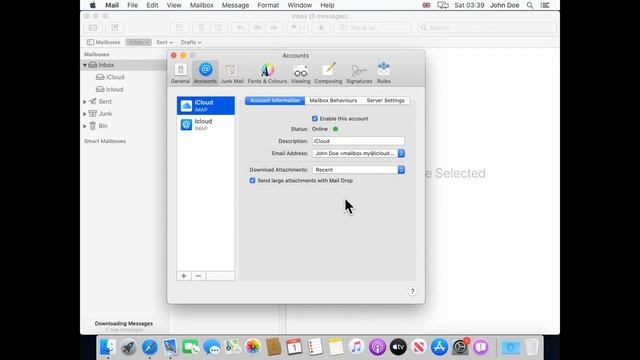This screenshot has height=360, width=640.
Task: Open the Signatures preferences
Action: click(359, 73)
